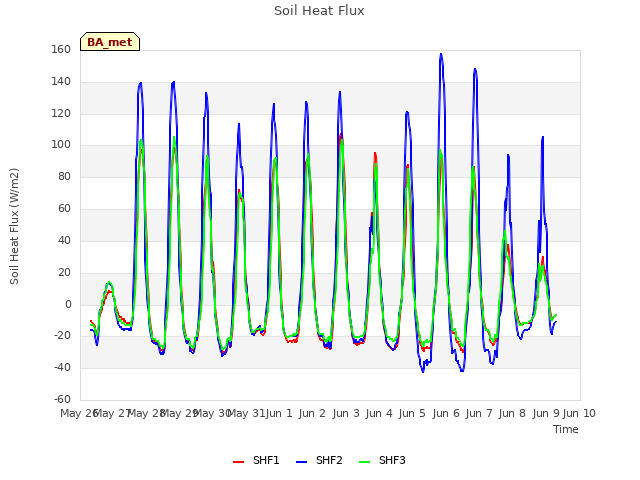This screenshot has width=640, height=480.
Task: Click the blue trough below -40 near Jun 5
Action: [423, 371]
